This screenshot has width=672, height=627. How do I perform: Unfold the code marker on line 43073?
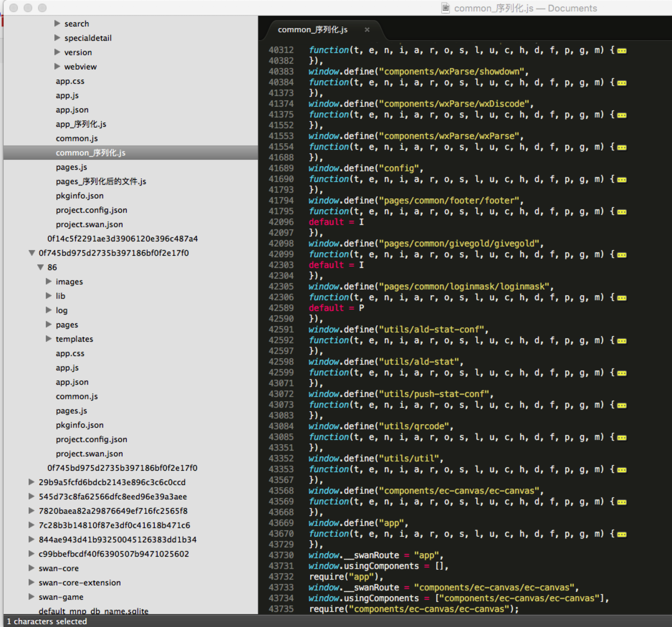click(x=622, y=405)
